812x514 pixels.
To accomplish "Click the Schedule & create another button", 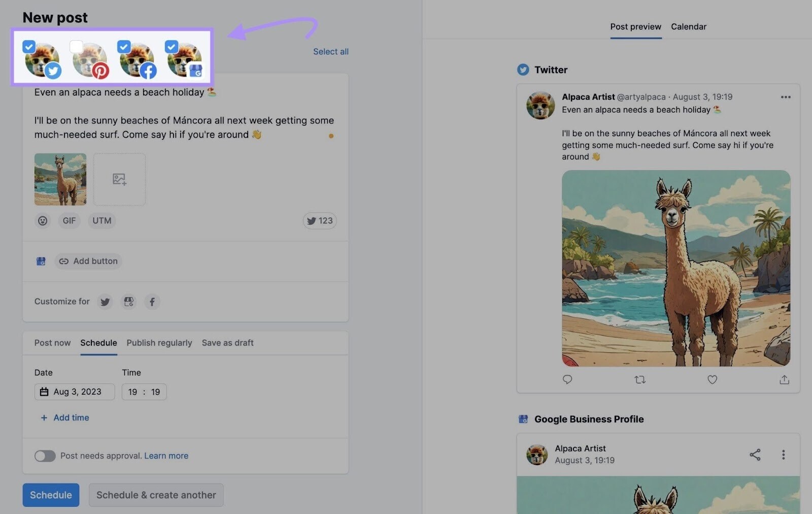I will coord(156,495).
